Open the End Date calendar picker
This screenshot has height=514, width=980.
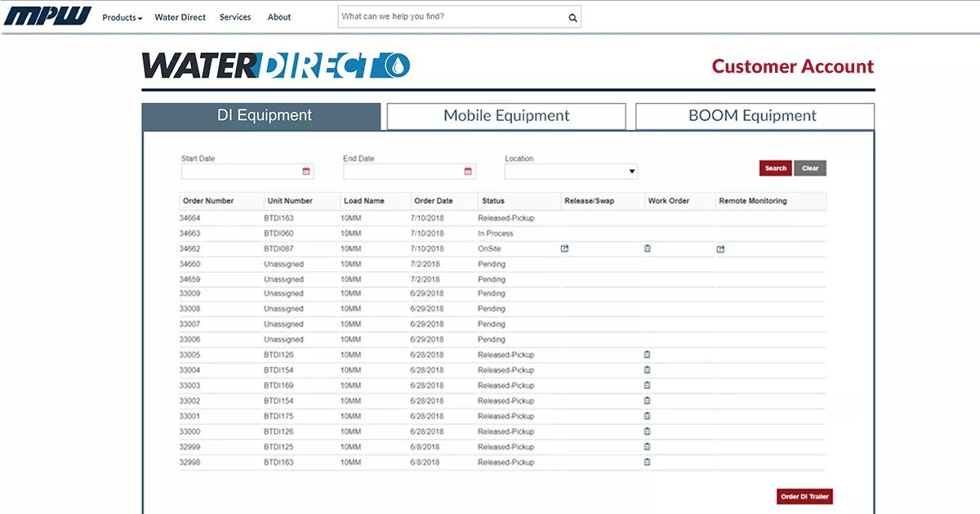click(468, 172)
